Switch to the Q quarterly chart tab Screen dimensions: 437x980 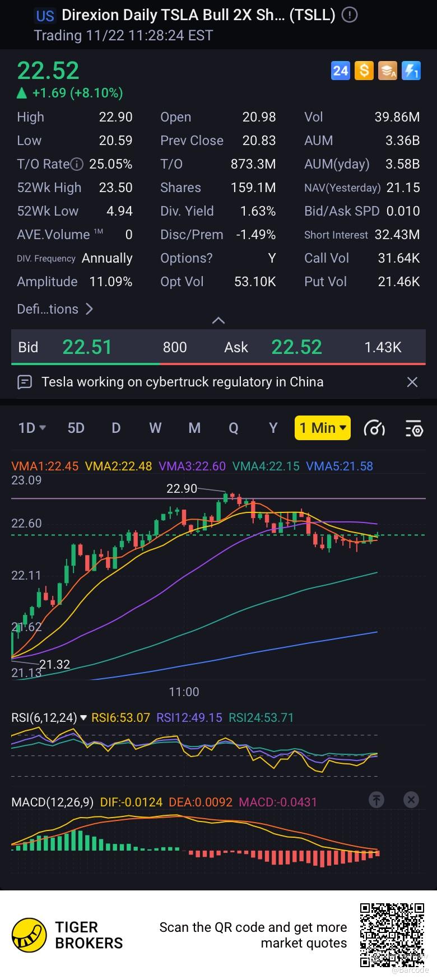pos(234,428)
